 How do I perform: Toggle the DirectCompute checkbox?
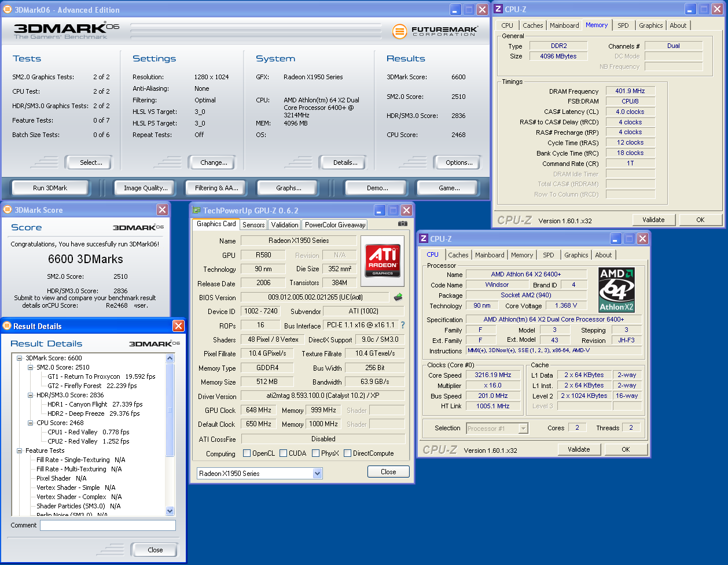347,453
